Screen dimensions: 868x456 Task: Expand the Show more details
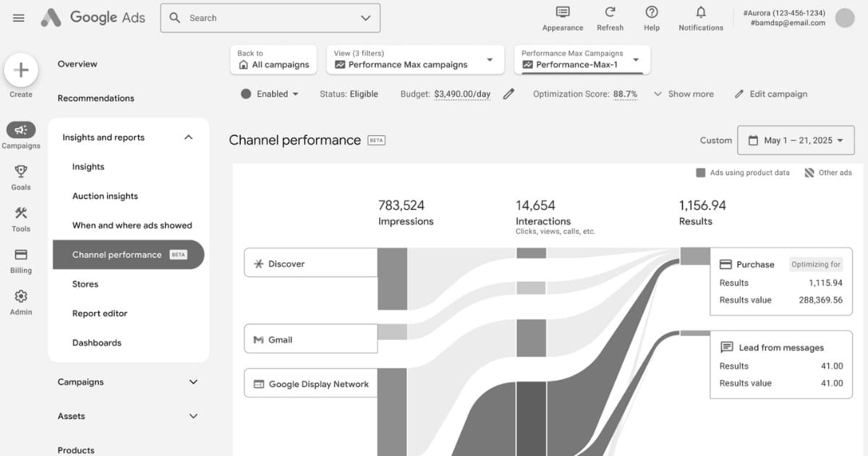point(684,94)
